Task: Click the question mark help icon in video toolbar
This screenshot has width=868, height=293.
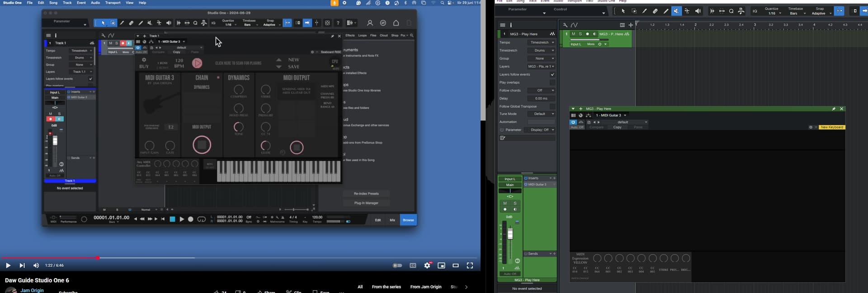Action: click(x=338, y=23)
